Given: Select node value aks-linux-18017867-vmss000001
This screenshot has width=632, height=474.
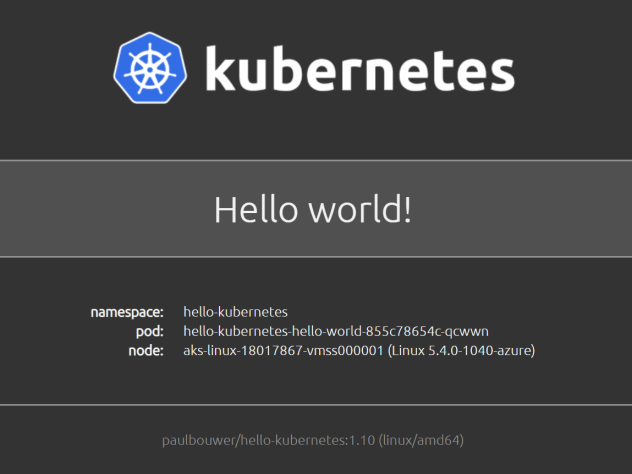Looking at the screenshot, I should coord(283,350).
